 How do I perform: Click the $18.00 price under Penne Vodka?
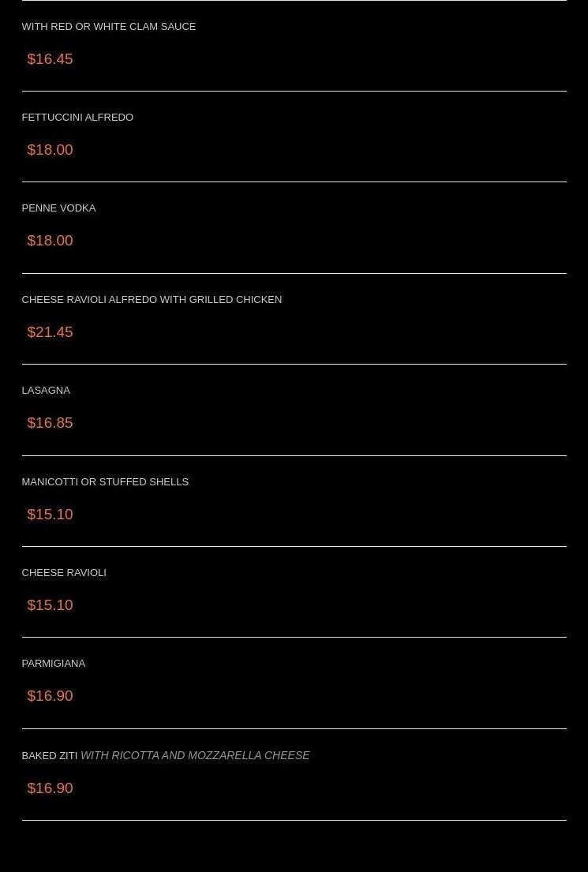click(50, 241)
